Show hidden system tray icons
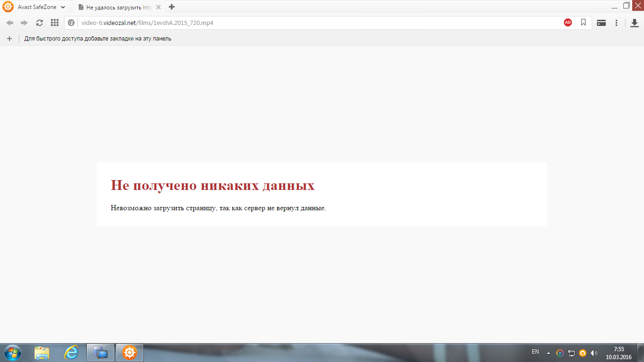 tap(548, 353)
